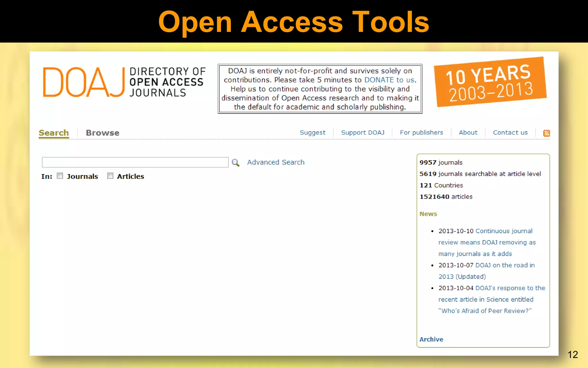Open the Contact us menu link
This screenshot has height=368, width=588.
(x=510, y=133)
